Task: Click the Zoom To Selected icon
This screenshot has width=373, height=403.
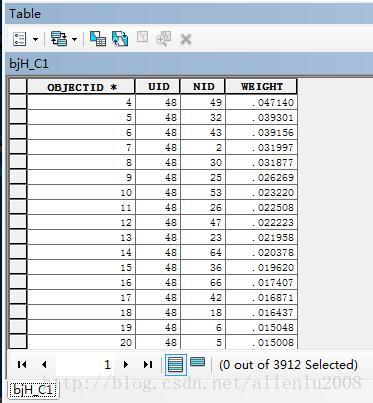Action: 163,39
